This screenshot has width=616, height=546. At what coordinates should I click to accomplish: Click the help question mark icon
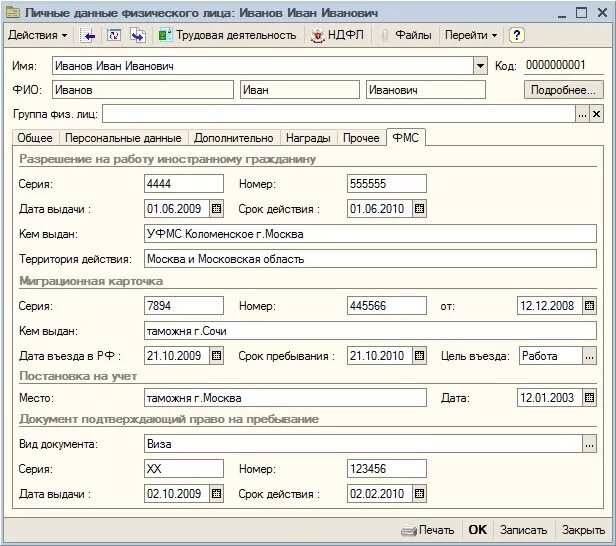tap(517, 35)
